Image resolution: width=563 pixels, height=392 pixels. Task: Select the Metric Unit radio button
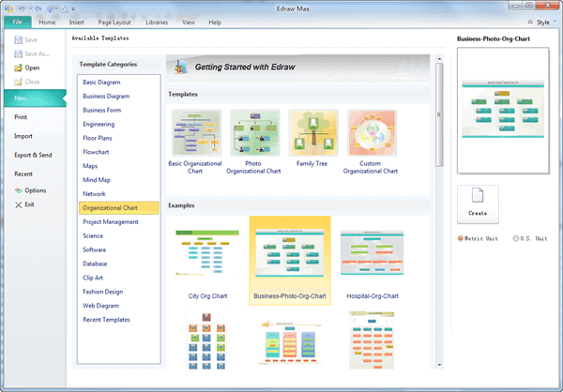(461, 238)
